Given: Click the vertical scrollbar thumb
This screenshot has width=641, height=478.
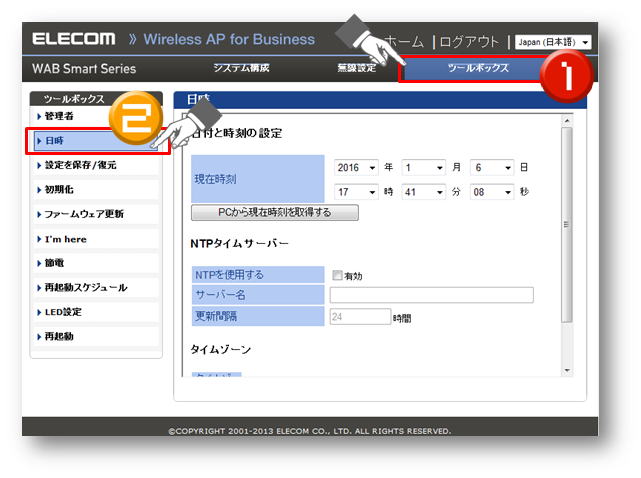Looking at the screenshot, I should point(567,224).
